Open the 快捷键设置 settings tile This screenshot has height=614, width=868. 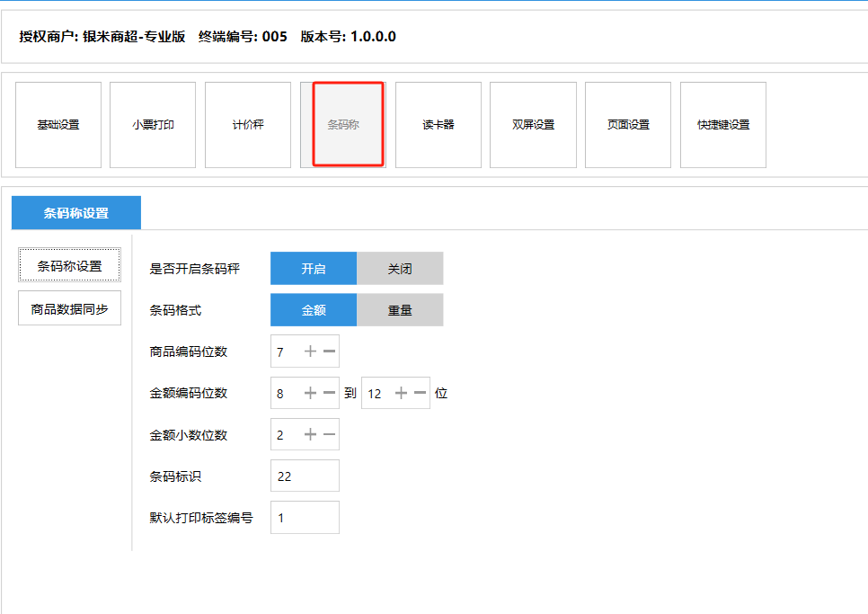click(723, 125)
